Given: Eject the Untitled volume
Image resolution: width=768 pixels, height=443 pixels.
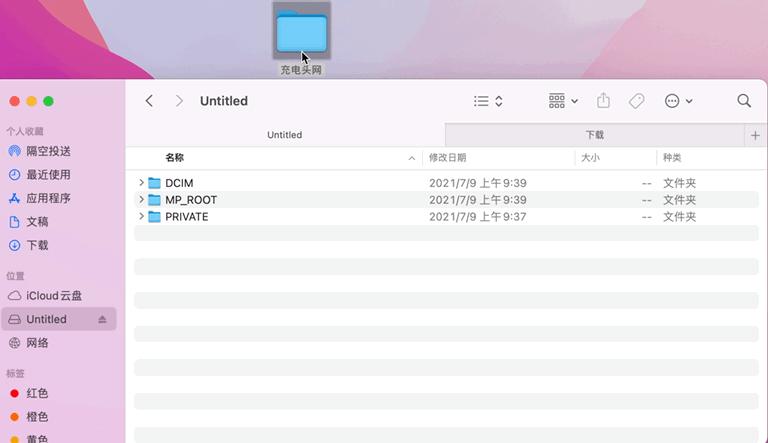Looking at the screenshot, I should coord(102,319).
